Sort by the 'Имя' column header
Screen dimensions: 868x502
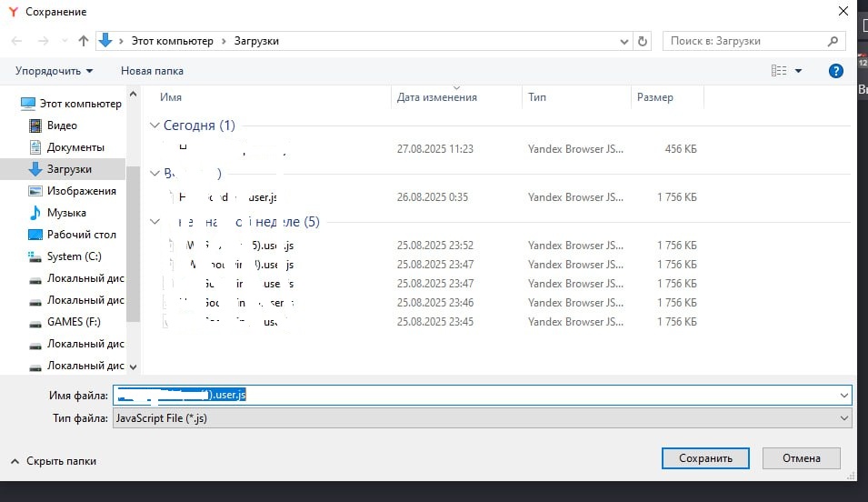coord(171,97)
